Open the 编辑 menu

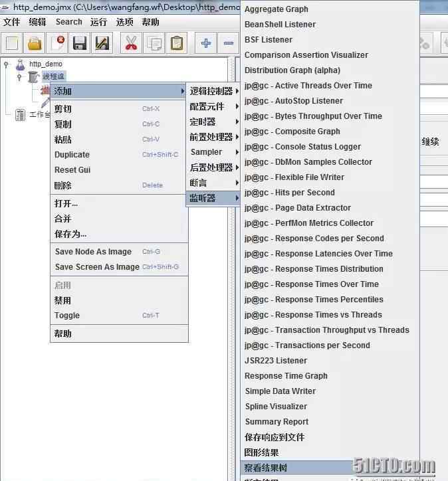(37, 22)
